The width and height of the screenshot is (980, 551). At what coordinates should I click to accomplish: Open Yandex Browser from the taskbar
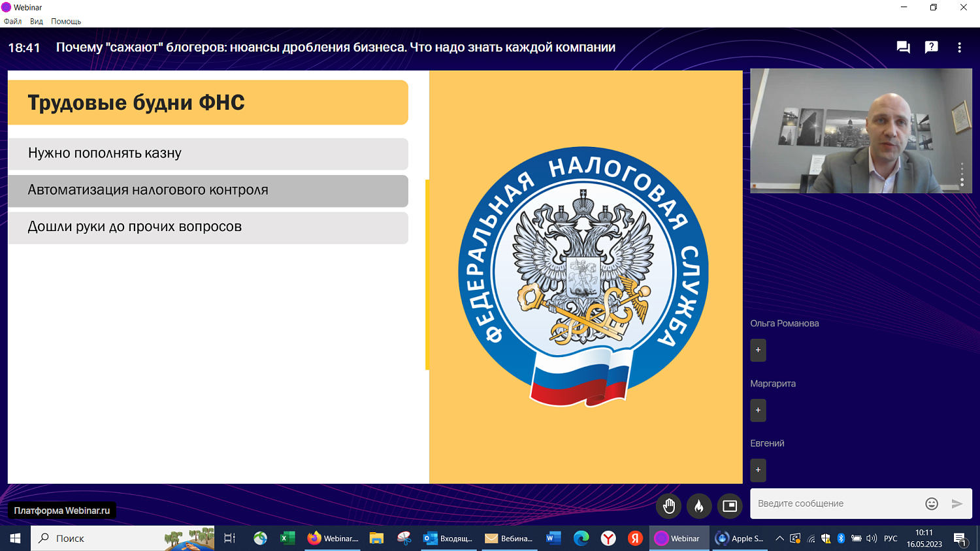pos(608,539)
